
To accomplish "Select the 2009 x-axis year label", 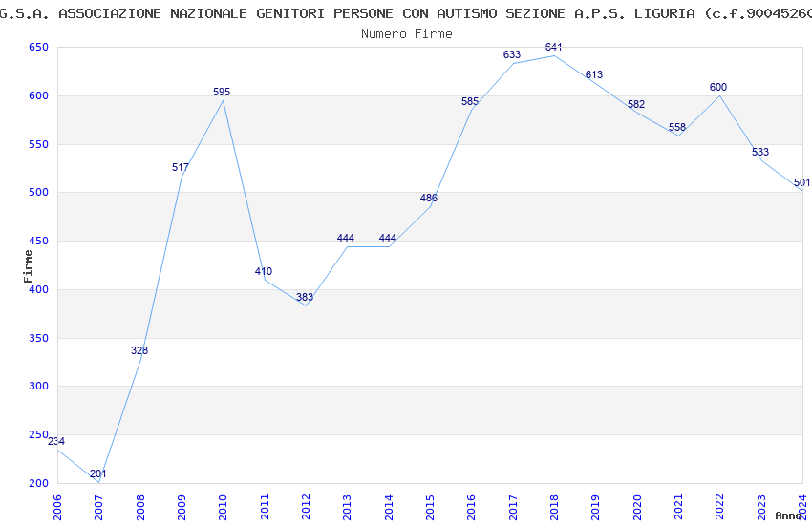I will [x=182, y=507].
